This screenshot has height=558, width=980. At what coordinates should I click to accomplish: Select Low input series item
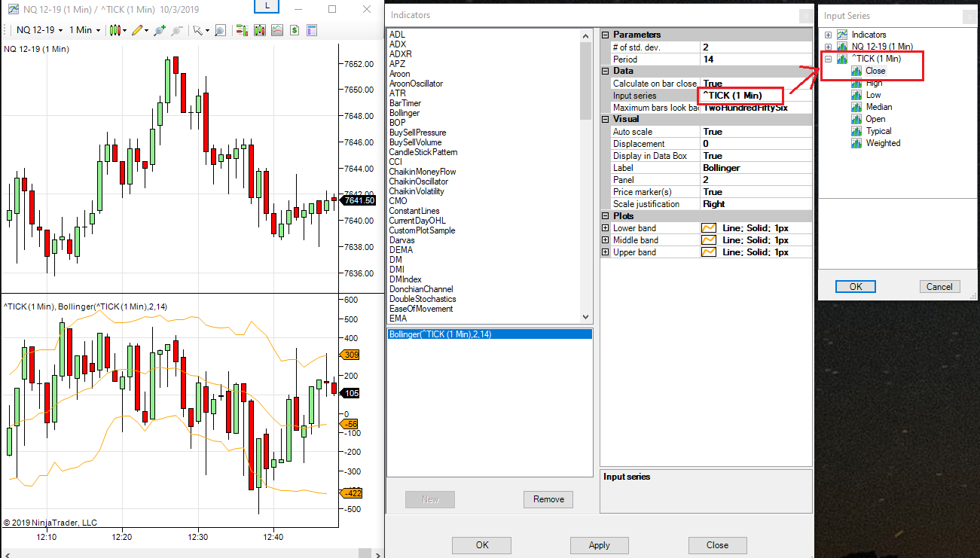pyautogui.click(x=873, y=95)
